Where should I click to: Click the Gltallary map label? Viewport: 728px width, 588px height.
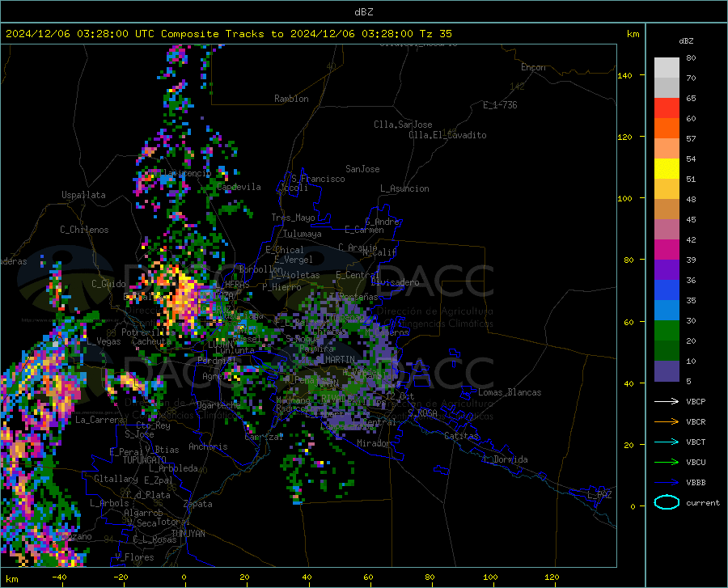coord(116,479)
